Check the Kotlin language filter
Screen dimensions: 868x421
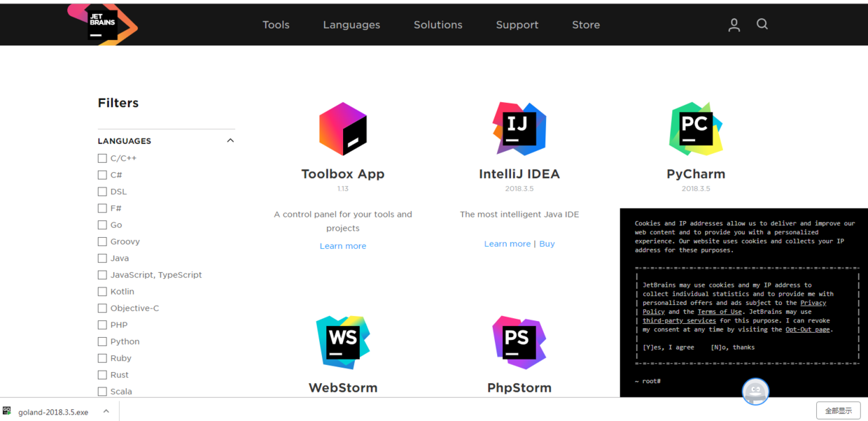point(102,292)
